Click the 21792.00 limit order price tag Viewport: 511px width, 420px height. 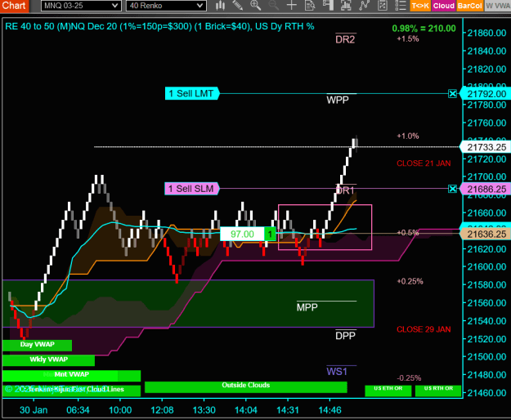coord(486,94)
